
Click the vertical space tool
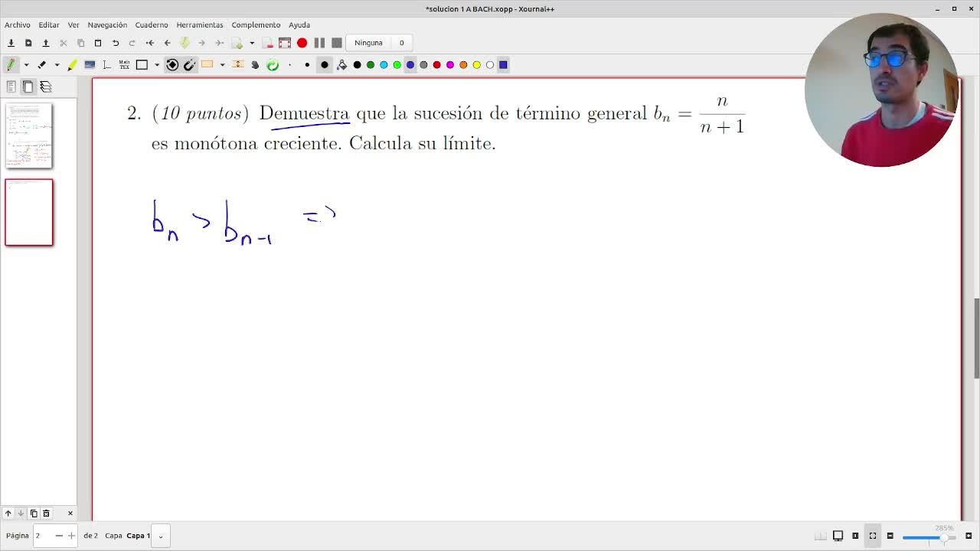[x=237, y=65]
